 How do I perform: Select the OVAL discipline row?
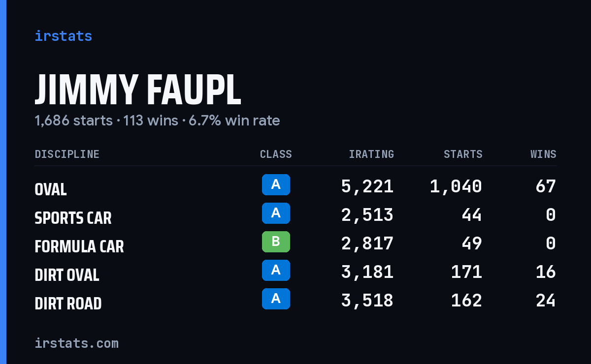[x=295, y=186]
